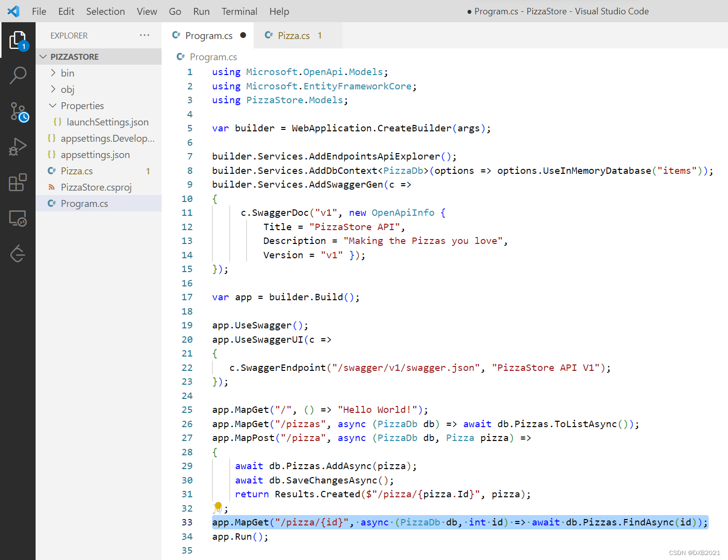Screen dimensions: 728x560
Task: Click JSON braces icon of launchSettings.json
Action: (57, 122)
